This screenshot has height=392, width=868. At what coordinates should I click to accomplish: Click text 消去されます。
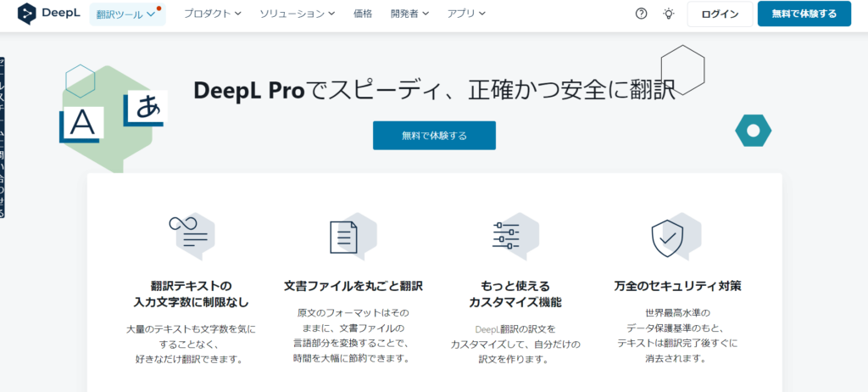[x=676, y=358]
